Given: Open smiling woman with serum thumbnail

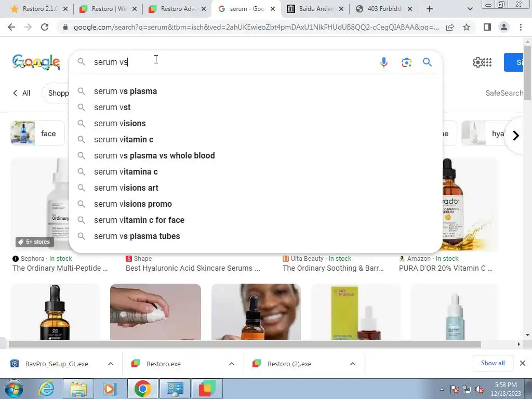Looking at the screenshot, I should tap(256, 312).
